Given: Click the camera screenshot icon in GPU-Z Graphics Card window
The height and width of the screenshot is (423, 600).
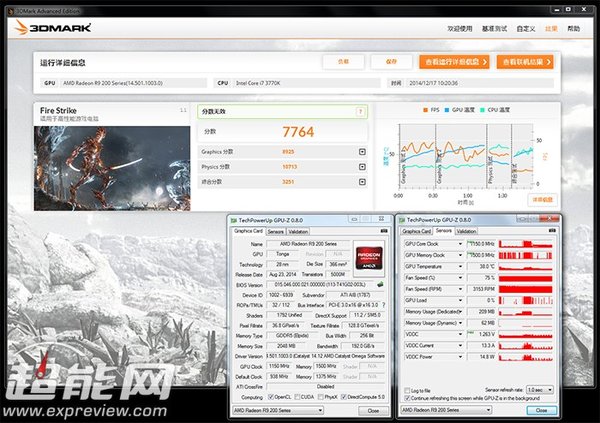Looking at the screenshot, I should tap(384, 231).
